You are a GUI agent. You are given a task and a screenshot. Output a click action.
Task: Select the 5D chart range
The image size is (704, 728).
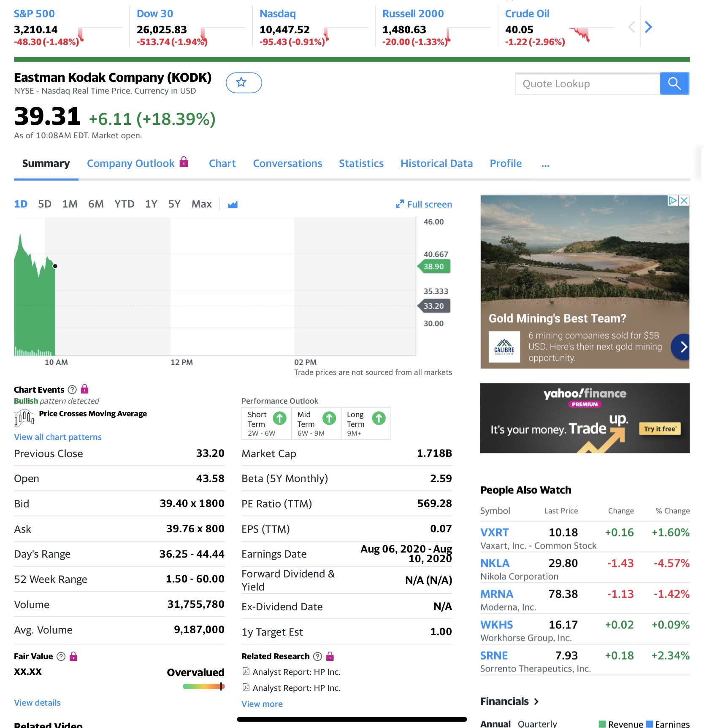click(45, 205)
